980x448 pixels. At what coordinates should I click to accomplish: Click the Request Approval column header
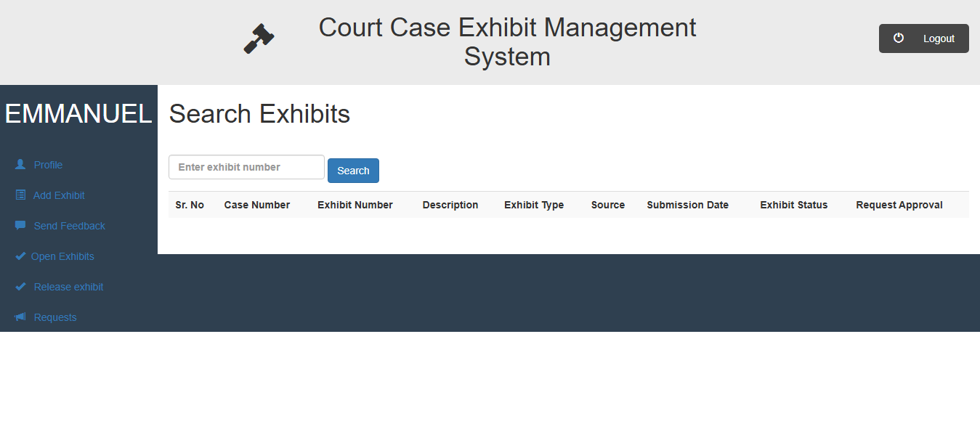click(899, 205)
